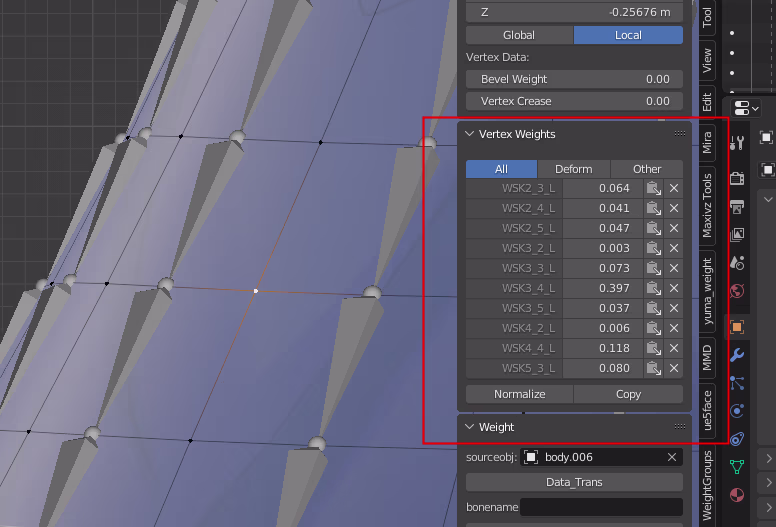Expand the first collapsed panel above Material icon
The image size is (776, 527).
coord(769,459)
